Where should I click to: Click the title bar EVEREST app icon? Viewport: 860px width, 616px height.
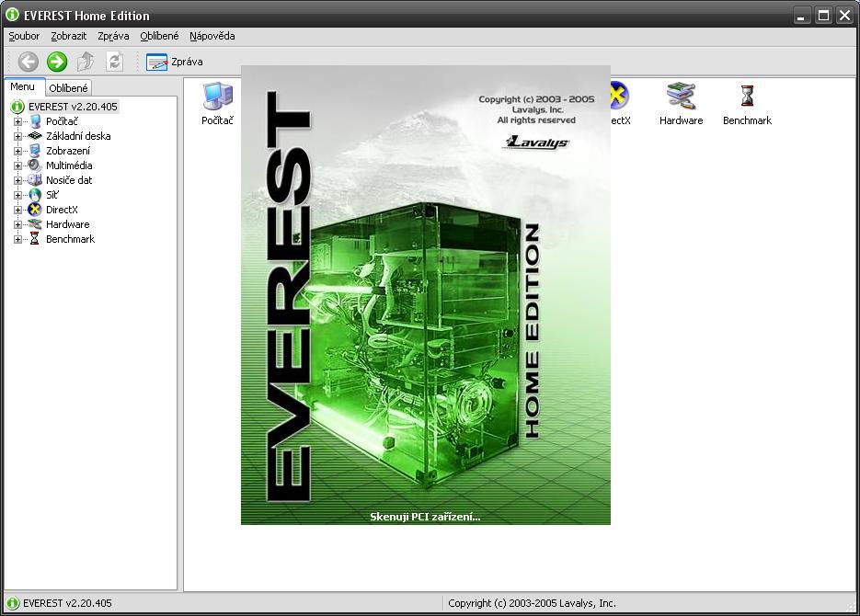click(x=12, y=15)
